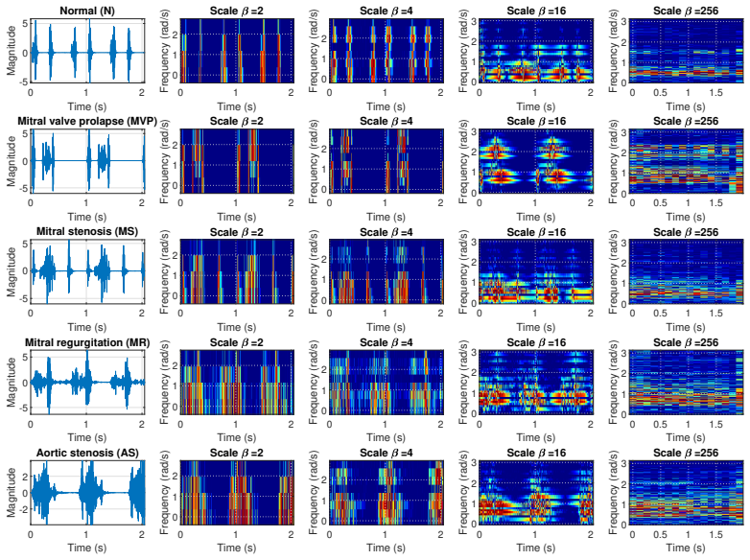Click the Aortic stenosis waveform plot
The image size is (750, 560).
pos(87,493)
